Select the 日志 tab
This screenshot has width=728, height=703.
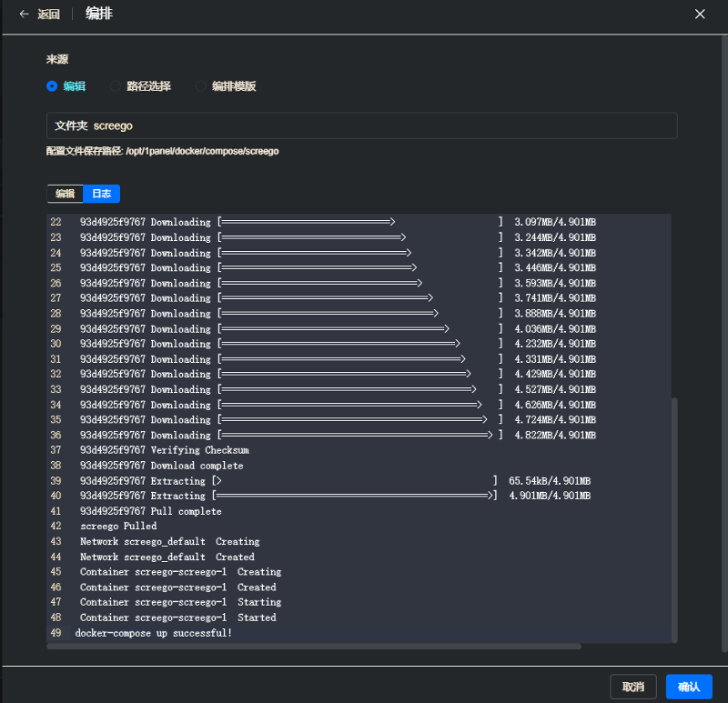[101, 194]
